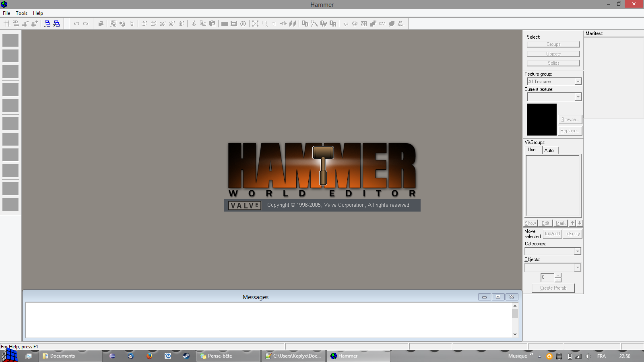The height and width of the screenshot is (362, 644).
Task: Click the larger grid size icon
Action: pyautogui.click(x=35, y=24)
